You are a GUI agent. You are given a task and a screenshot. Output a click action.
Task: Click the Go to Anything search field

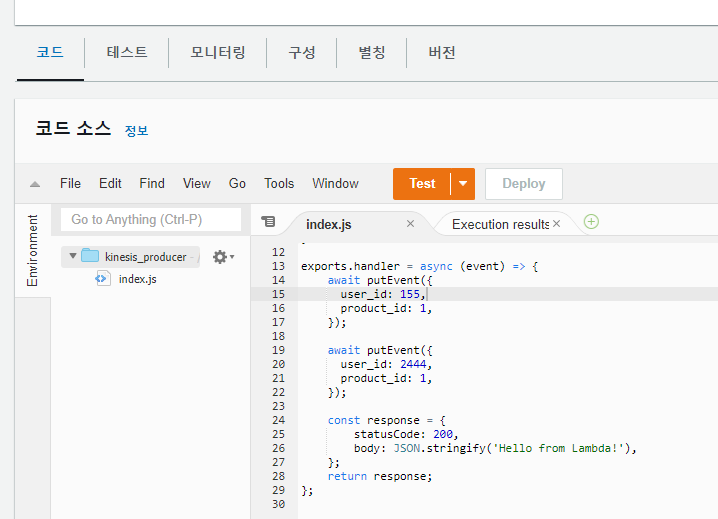[x=151, y=219]
